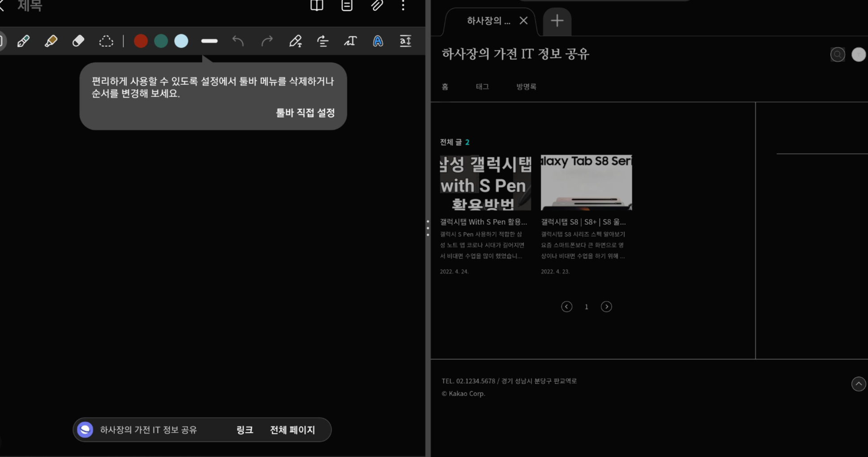This screenshot has height=457, width=868.
Task: Open the blog profile avatar
Action: tap(859, 55)
